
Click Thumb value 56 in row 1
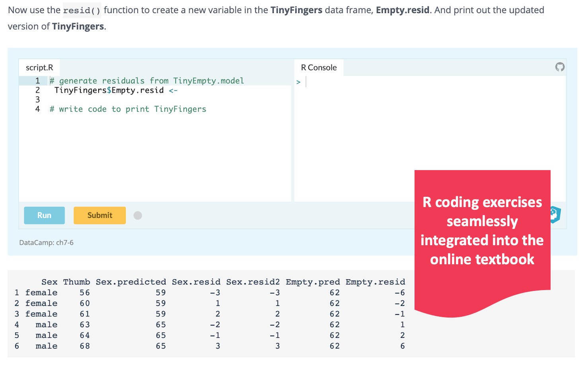[x=85, y=292]
